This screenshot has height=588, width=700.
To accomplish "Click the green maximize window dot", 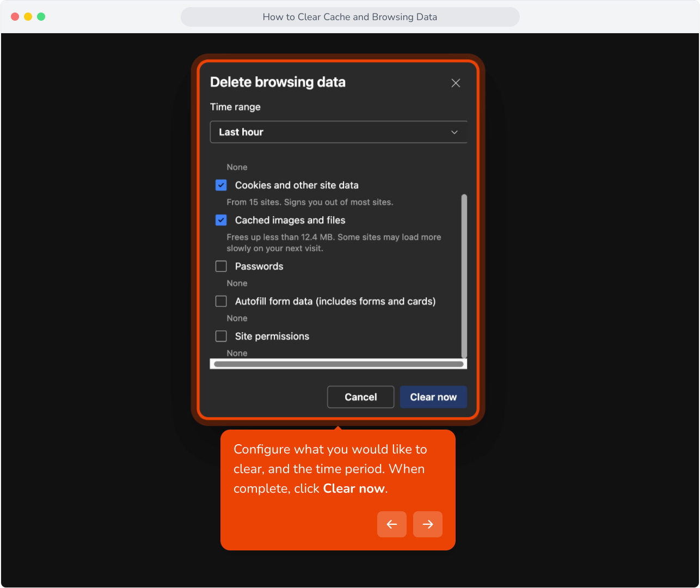I will (x=41, y=17).
